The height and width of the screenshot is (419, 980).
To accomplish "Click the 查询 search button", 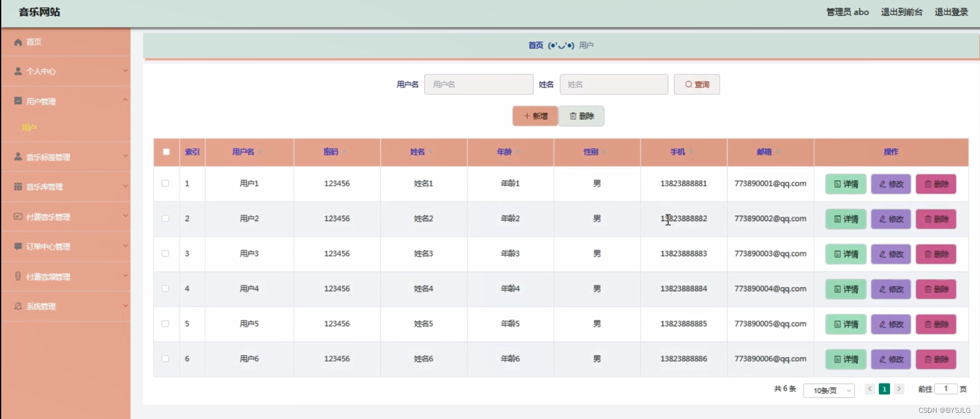I will [697, 84].
